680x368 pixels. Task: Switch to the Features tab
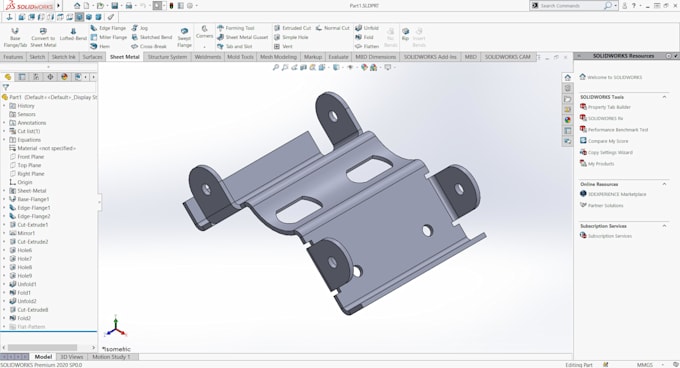[x=13, y=57]
